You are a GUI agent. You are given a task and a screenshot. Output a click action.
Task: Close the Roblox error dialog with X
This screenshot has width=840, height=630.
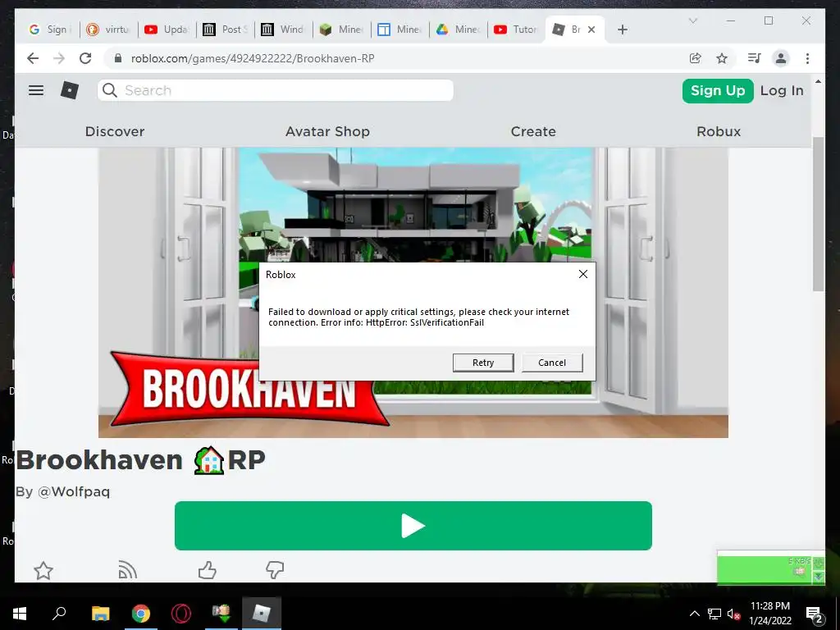pyautogui.click(x=583, y=274)
